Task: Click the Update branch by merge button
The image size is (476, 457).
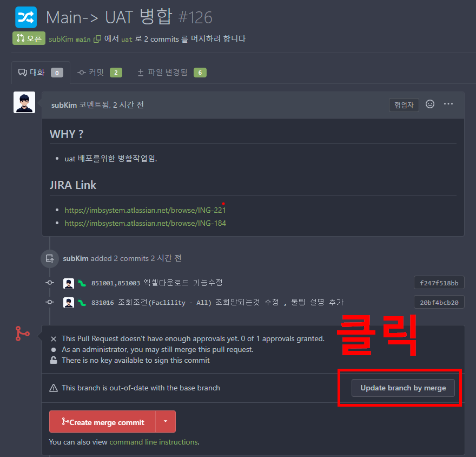Action: point(403,388)
